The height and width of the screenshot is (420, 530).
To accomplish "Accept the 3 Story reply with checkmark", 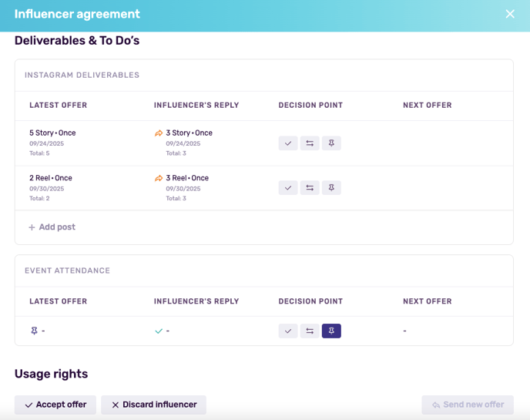I will click(288, 143).
